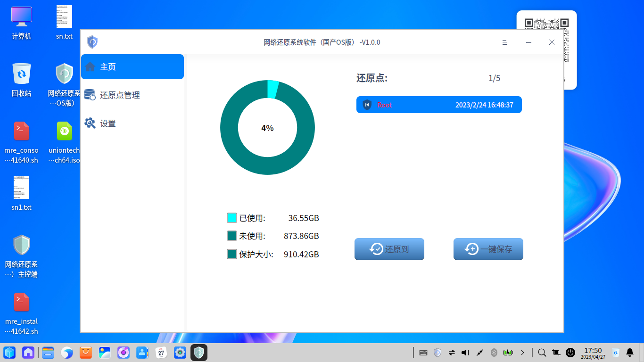Open the hamburger menu in the title bar
This screenshot has height=362, width=644.
505,42
